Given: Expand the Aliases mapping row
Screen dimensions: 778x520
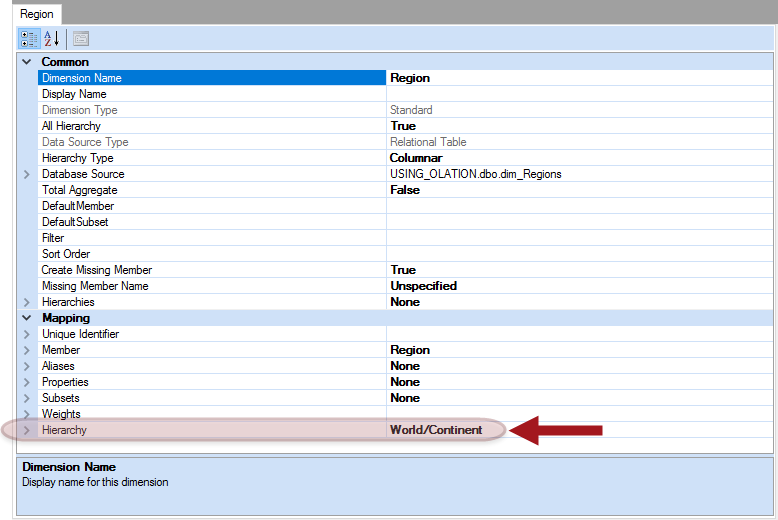Looking at the screenshot, I should 26,366.
